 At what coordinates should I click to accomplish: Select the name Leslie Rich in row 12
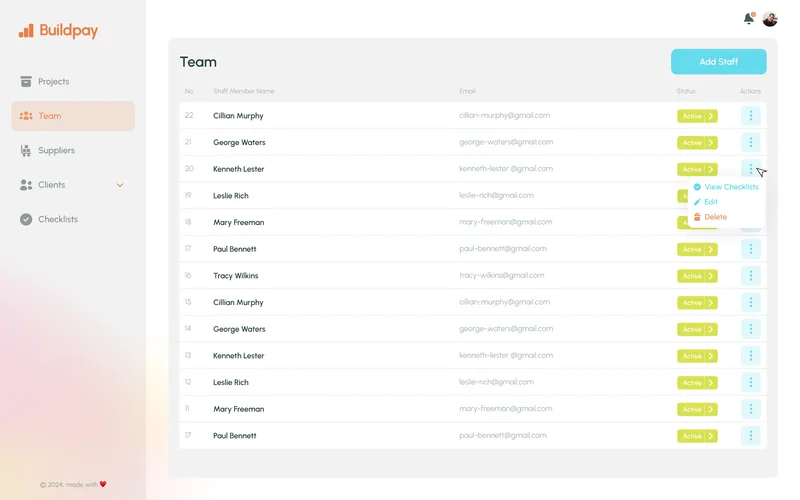tap(231, 382)
